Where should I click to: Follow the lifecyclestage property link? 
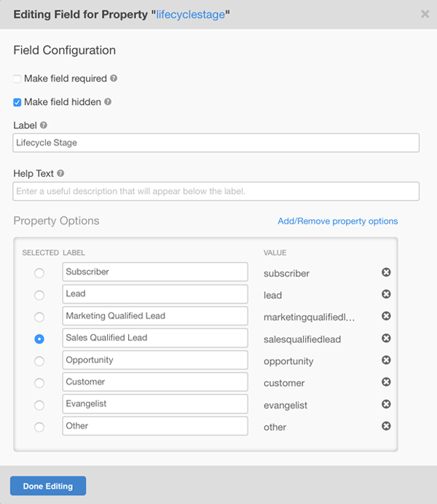(x=190, y=14)
